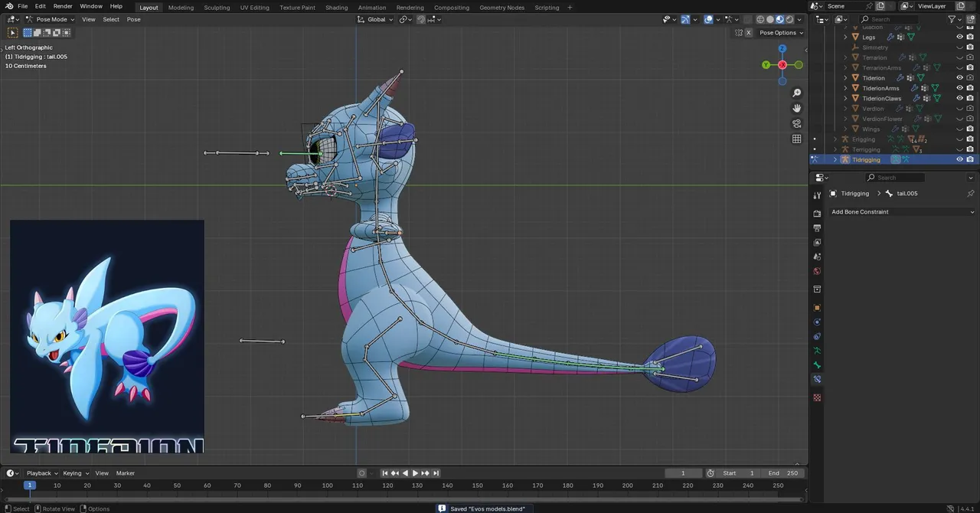Hide Tidrigging in viewport using eye
980x513 pixels.
coord(959,159)
